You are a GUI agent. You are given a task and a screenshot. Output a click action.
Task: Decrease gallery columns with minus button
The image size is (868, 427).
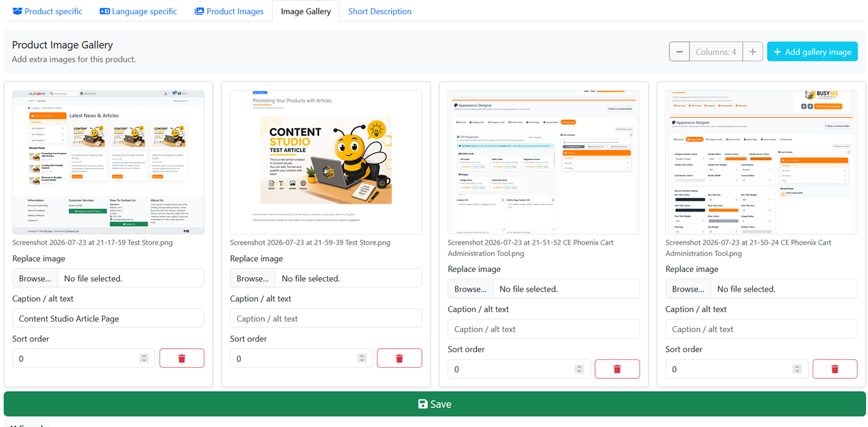pyautogui.click(x=679, y=52)
